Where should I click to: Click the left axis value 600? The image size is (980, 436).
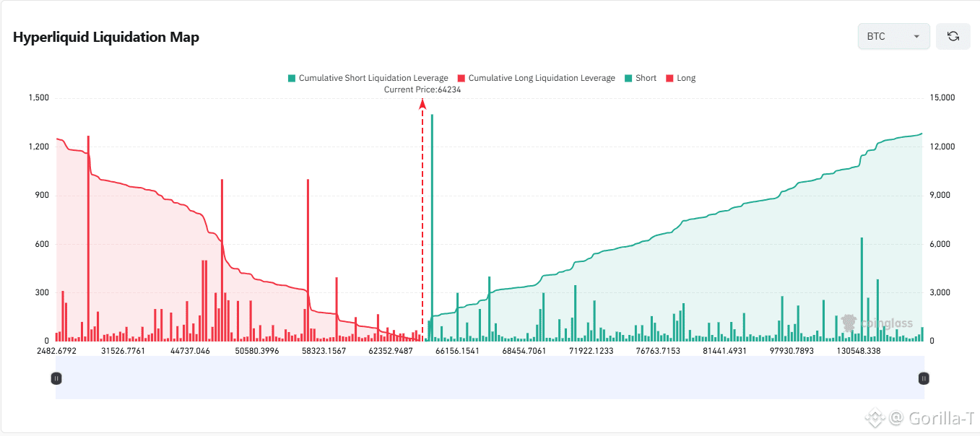pos(42,244)
